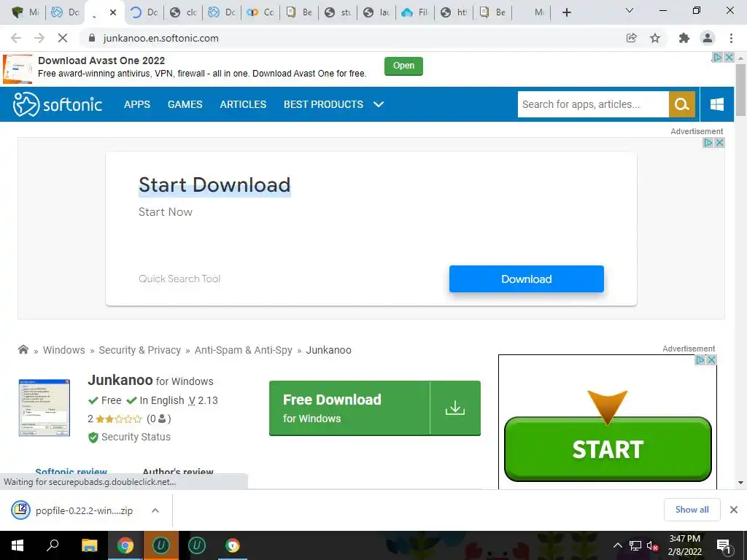The height and width of the screenshot is (560, 747).
Task: Click the site lock icon in address bar
Action: coord(92,38)
